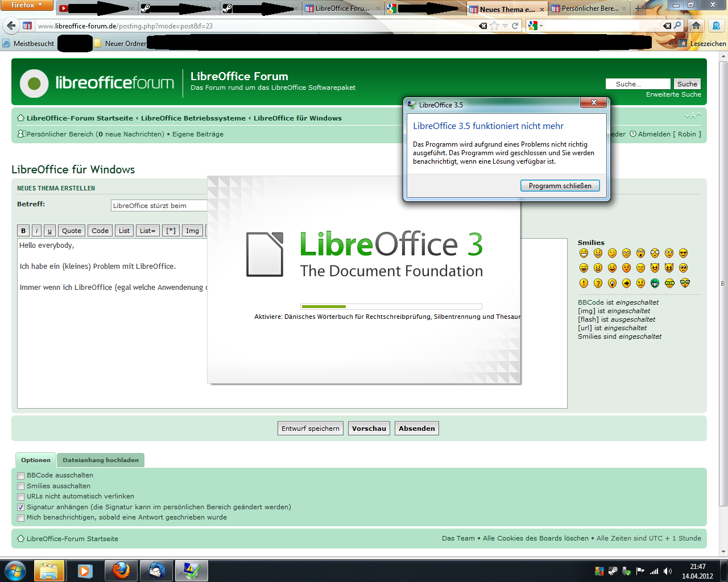728x582 pixels.
Task: Click the LibreOffice forum logo
Action: coord(97,83)
